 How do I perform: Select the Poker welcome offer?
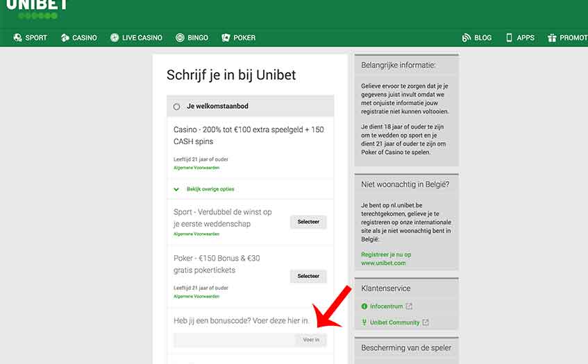(x=308, y=276)
